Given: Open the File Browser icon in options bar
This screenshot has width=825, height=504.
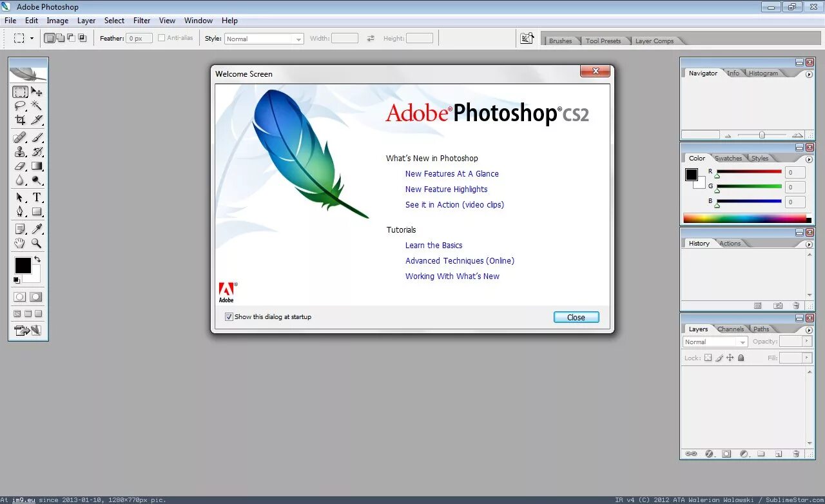Looking at the screenshot, I should (x=527, y=39).
